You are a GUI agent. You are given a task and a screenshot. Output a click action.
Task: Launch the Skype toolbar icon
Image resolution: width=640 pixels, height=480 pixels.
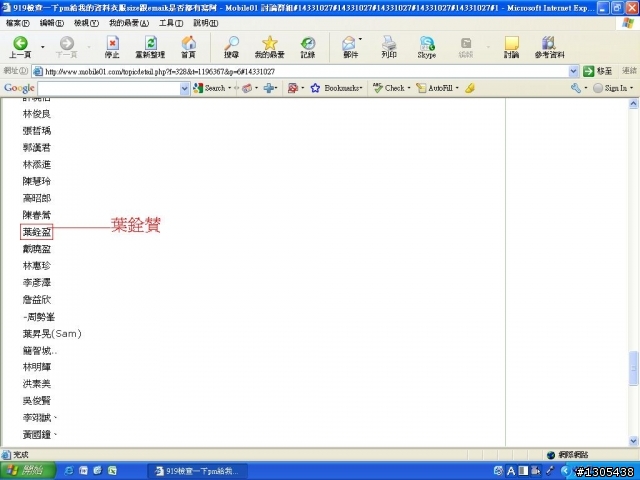427,47
